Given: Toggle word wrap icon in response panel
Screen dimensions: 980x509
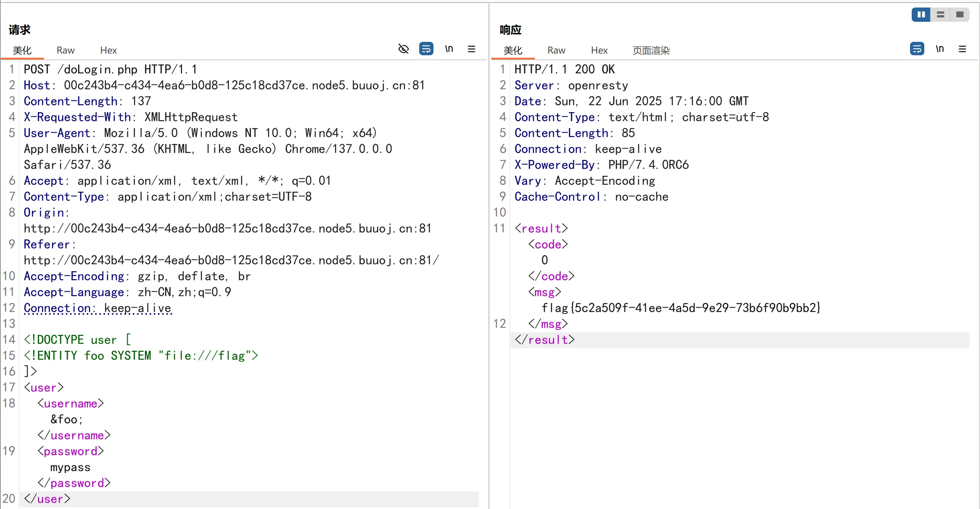Looking at the screenshot, I should [x=917, y=49].
